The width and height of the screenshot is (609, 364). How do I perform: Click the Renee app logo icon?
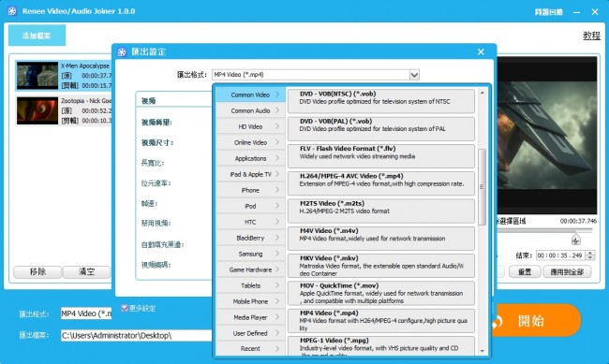click(12, 11)
